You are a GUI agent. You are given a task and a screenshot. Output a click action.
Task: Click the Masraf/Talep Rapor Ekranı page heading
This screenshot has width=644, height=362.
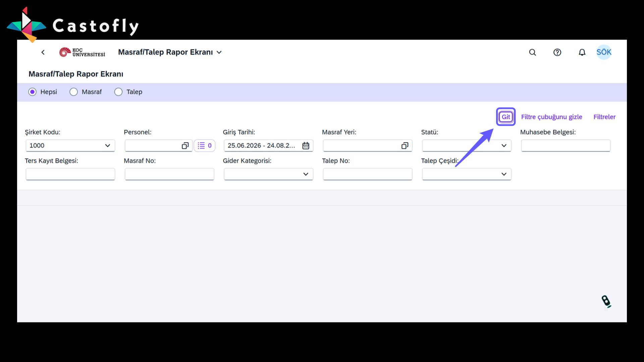[76, 74]
